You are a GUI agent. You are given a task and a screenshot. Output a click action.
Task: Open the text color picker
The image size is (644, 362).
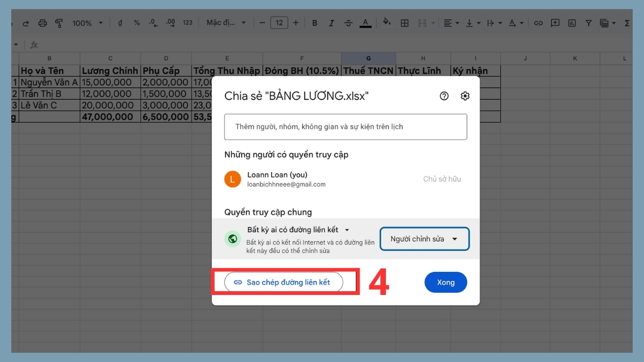tap(365, 23)
